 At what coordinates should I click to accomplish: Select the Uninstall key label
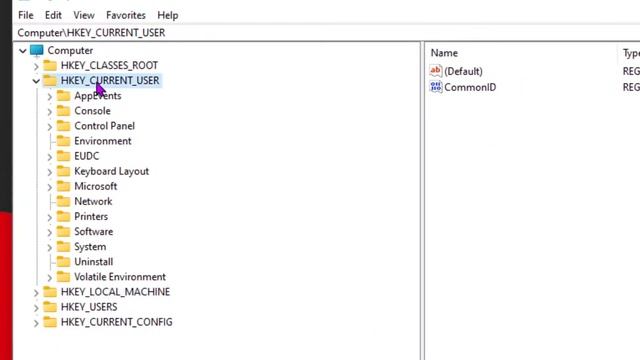(x=93, y=262)
